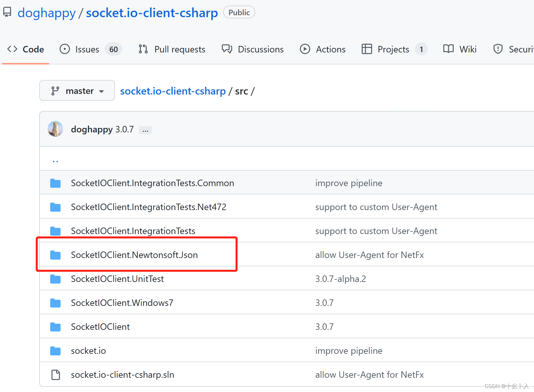Open 'improve pipeline' commit for IntegrationTests.Common
The height and width of the screenshot is (392, 534).
349,183
